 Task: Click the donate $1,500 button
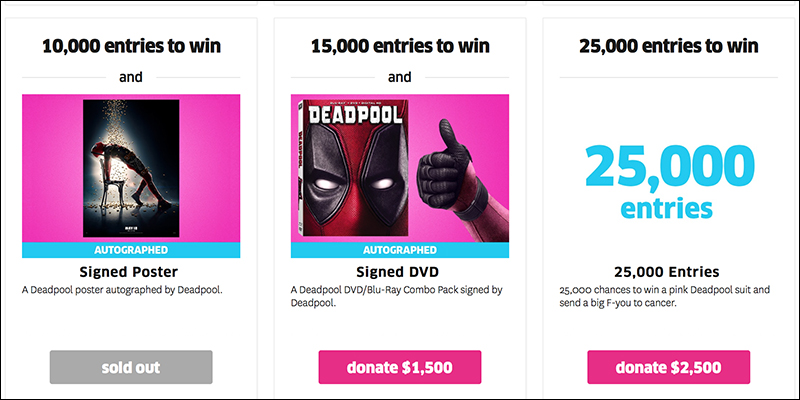[399, 367]
